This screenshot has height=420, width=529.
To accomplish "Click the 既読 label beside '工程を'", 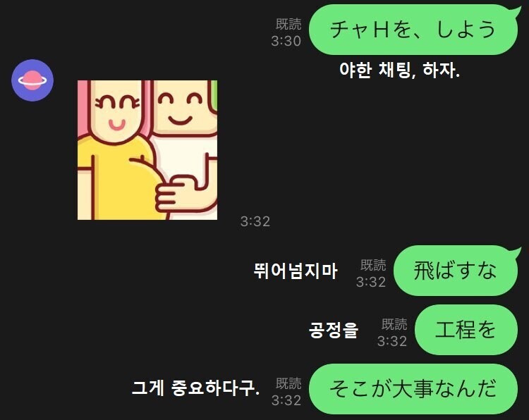I will [x=394, y=324].
